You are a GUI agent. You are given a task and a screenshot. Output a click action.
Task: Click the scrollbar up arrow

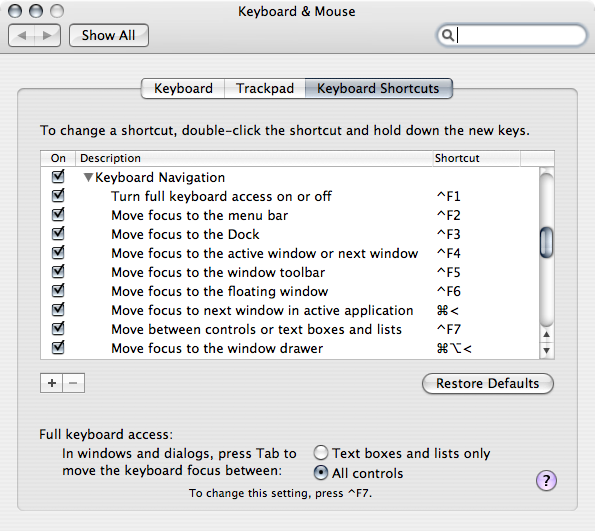click(546, 334)
